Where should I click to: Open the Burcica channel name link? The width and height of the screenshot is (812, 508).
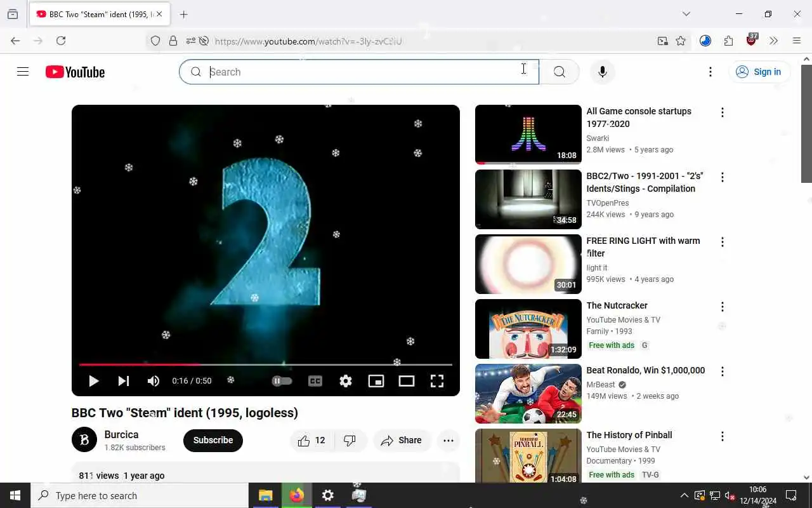(x=121, y=435)
